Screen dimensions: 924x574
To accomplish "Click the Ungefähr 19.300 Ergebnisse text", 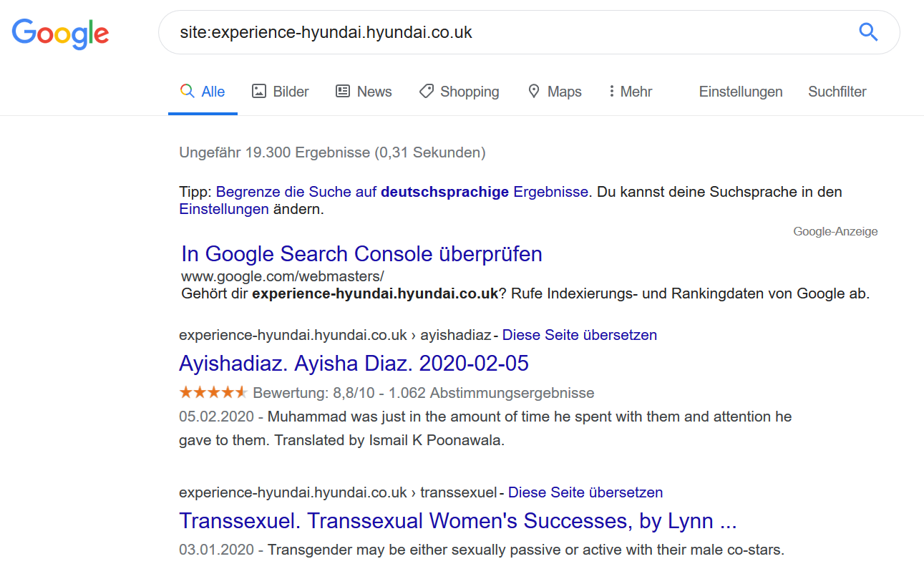I will tap(332, 152).
